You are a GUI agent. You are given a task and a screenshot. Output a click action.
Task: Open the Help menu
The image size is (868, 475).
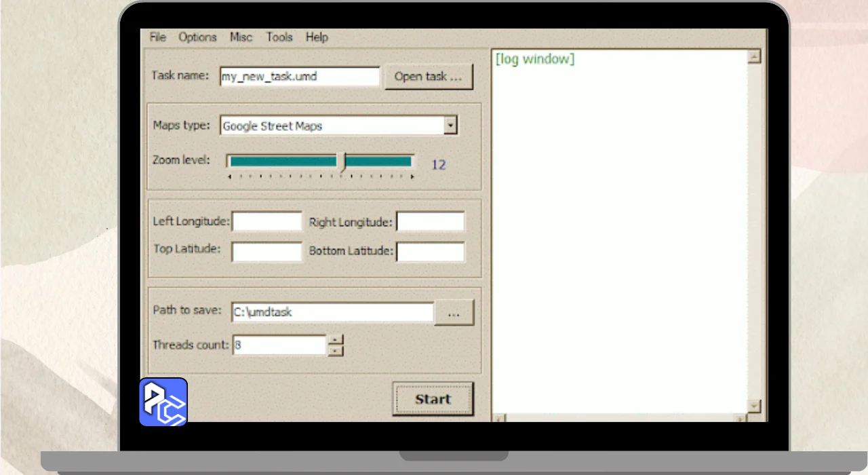coord(317,37)
